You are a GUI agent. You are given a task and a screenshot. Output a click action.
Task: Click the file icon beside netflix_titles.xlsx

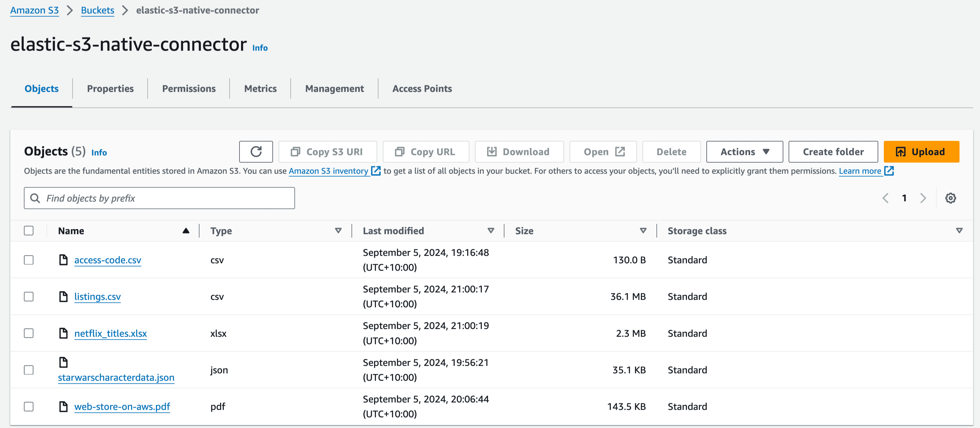tap(63, 333)
